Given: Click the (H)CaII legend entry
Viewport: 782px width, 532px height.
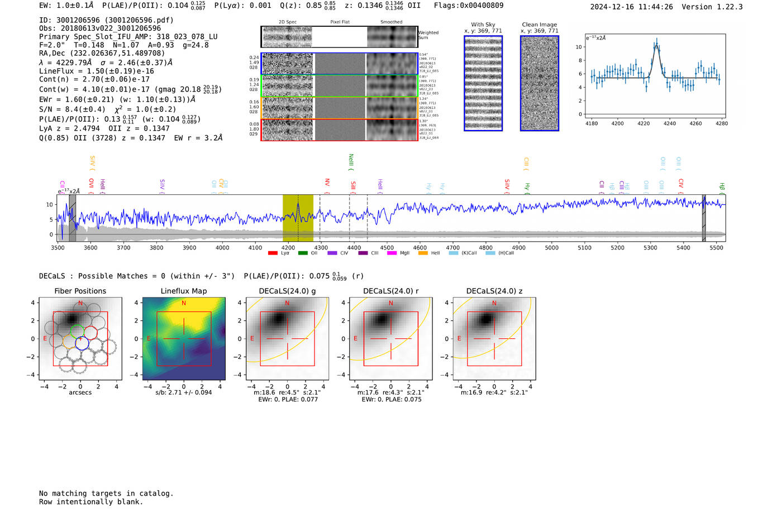Looking at the screenshot, I should tap(500, 253).
